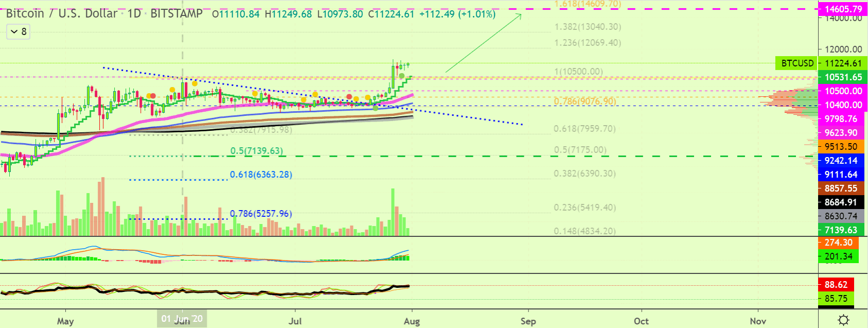Select the BTCUSD price label tag
Image resolution: width=868 pixels, height=328 pixels.
pyautogui.click(x=797, y=63)
